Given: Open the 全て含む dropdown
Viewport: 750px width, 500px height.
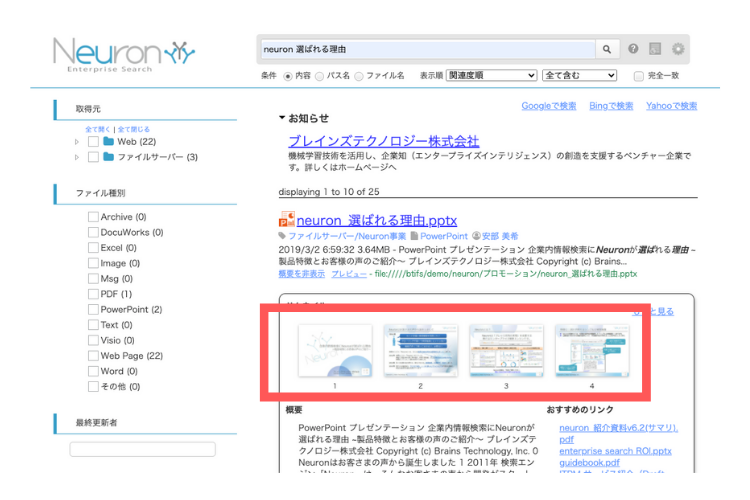Looking at the screenshot, I should pos(579,76).
